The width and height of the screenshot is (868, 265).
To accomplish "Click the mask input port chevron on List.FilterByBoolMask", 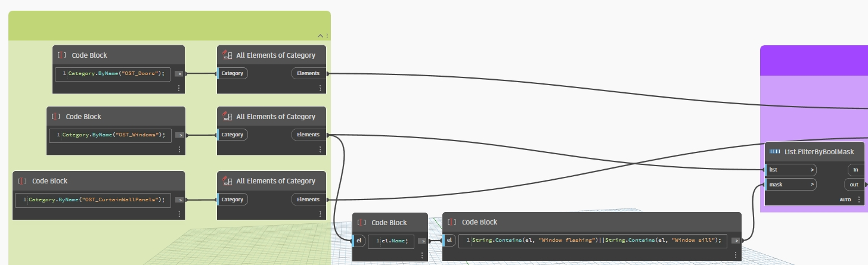I will [812, 185].
